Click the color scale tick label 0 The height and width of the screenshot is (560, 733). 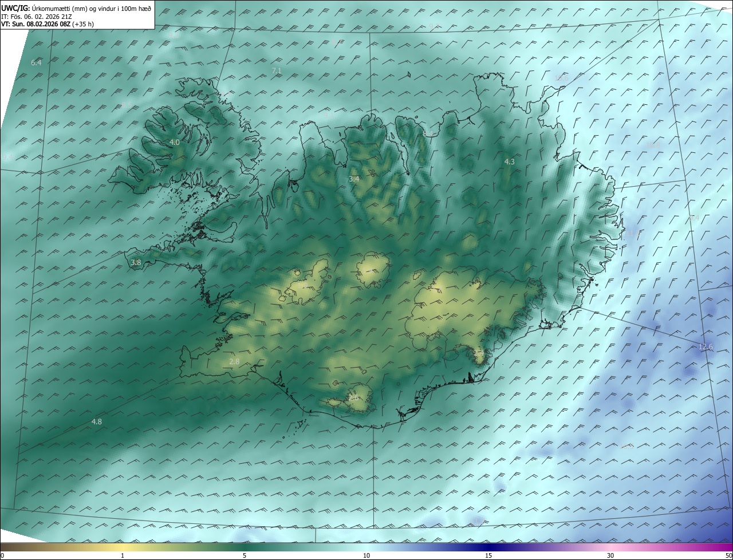click(2, 556)
